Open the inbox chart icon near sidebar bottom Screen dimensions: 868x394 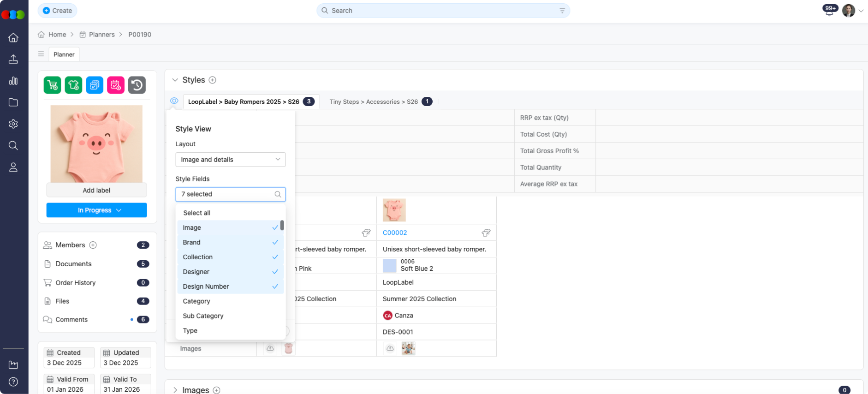click(13, 364)
